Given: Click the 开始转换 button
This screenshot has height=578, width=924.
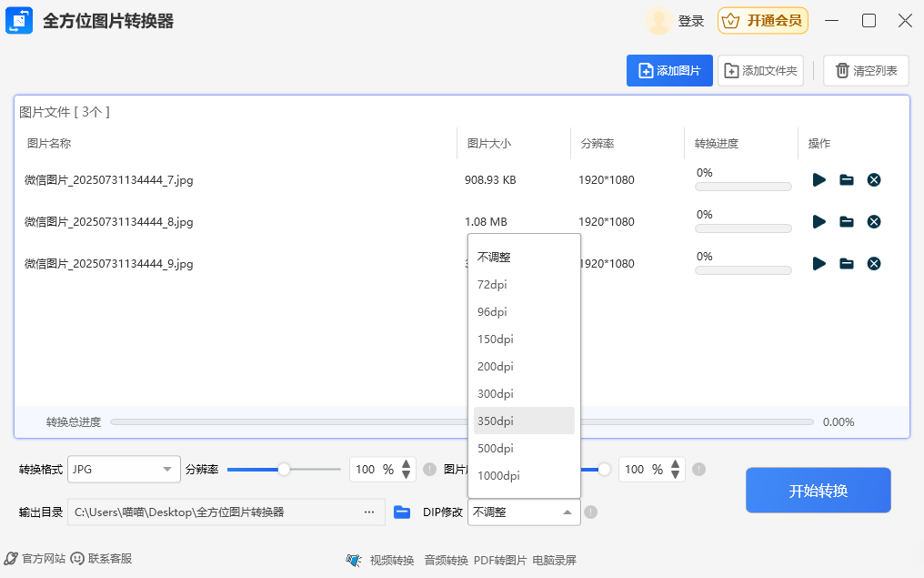Looking at the screenshot, I should [x=818, y=491].
